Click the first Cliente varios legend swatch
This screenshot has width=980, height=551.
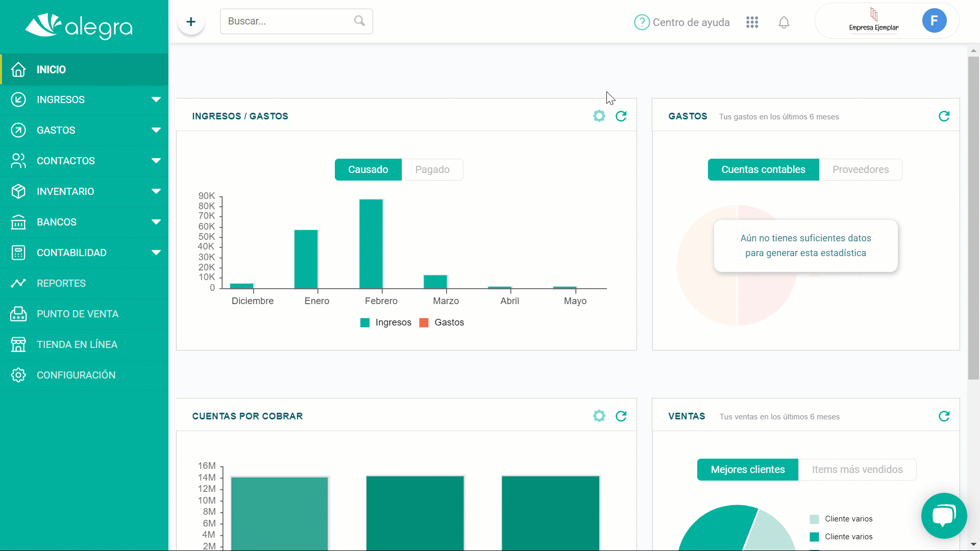814,519
